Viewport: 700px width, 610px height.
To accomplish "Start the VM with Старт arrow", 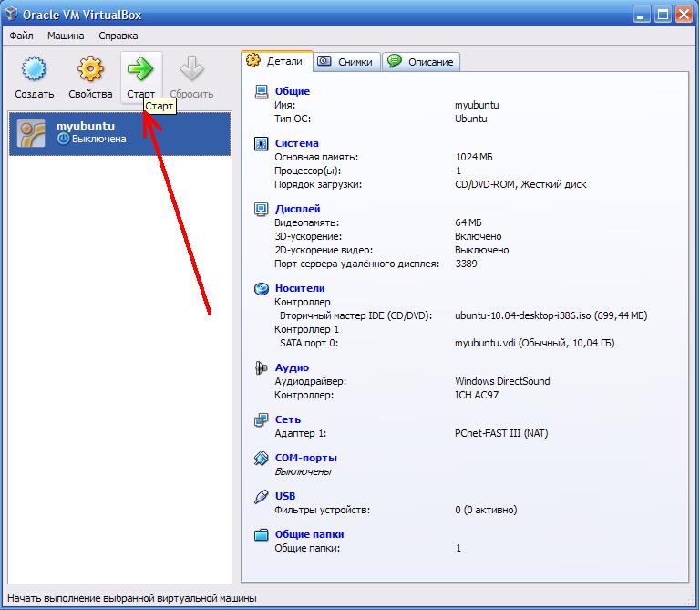I will (140, 68).
